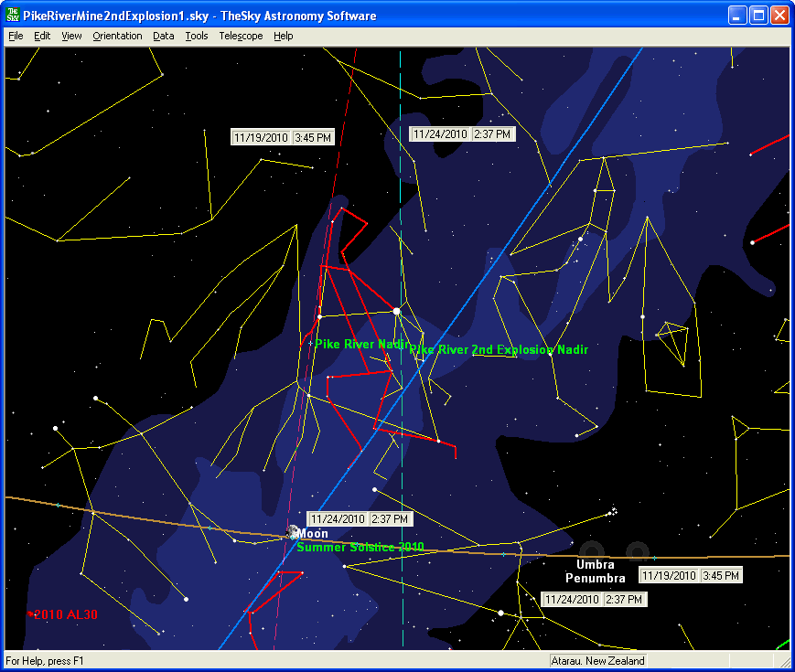
Task: Show the Help menu
Action: (284, 36)
